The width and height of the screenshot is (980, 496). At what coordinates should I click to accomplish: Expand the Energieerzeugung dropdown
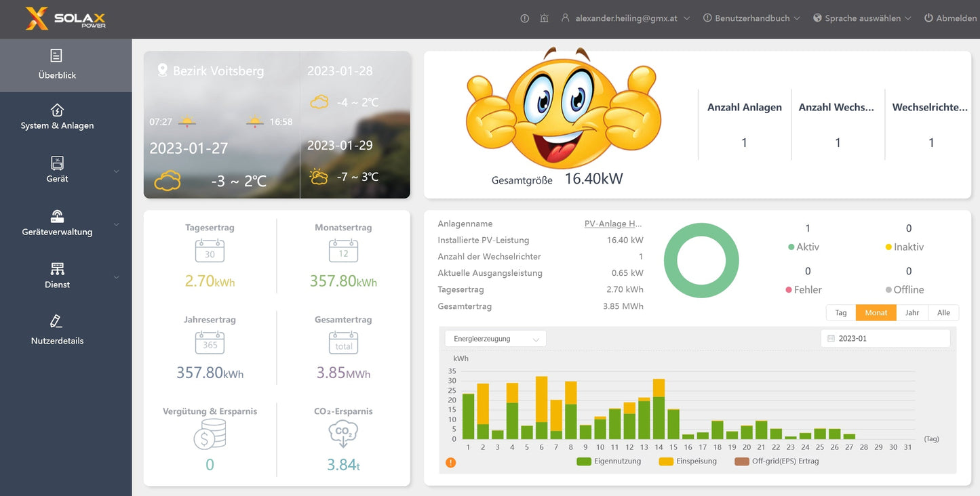(495, 338)
